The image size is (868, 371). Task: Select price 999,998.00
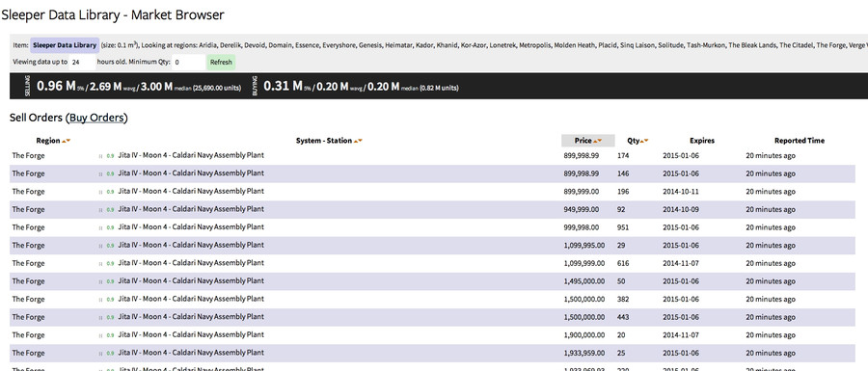tap(582, 227)
